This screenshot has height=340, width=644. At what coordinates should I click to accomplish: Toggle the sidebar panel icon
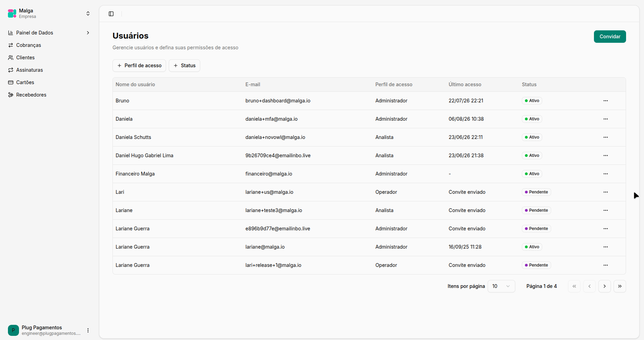coord(111,14)
